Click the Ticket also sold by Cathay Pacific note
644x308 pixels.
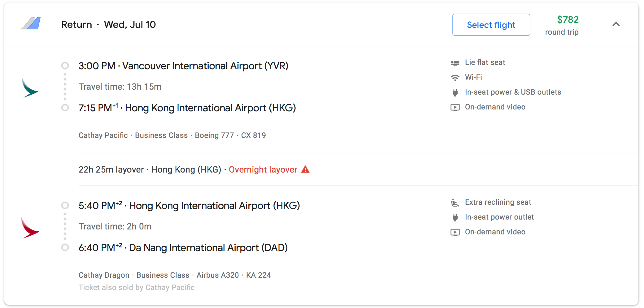pos(137,287)
